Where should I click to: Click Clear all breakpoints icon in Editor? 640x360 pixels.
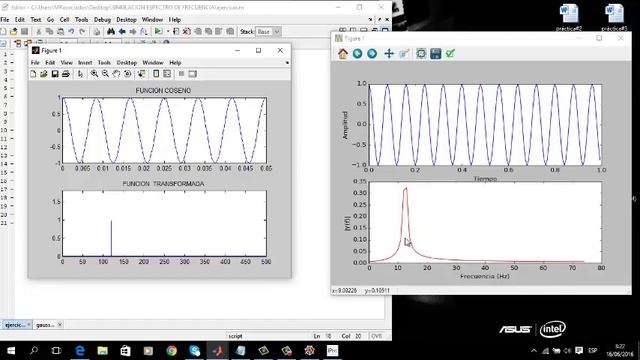click(187, 31)
